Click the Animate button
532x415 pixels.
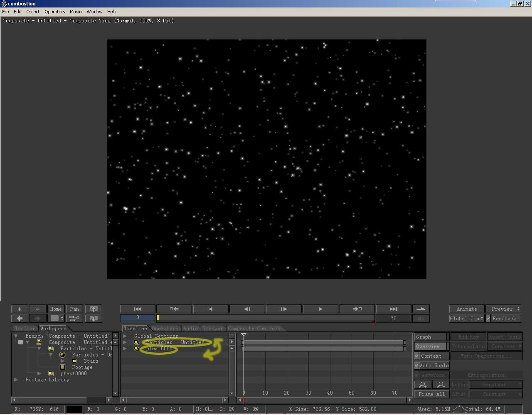(466, 309)
